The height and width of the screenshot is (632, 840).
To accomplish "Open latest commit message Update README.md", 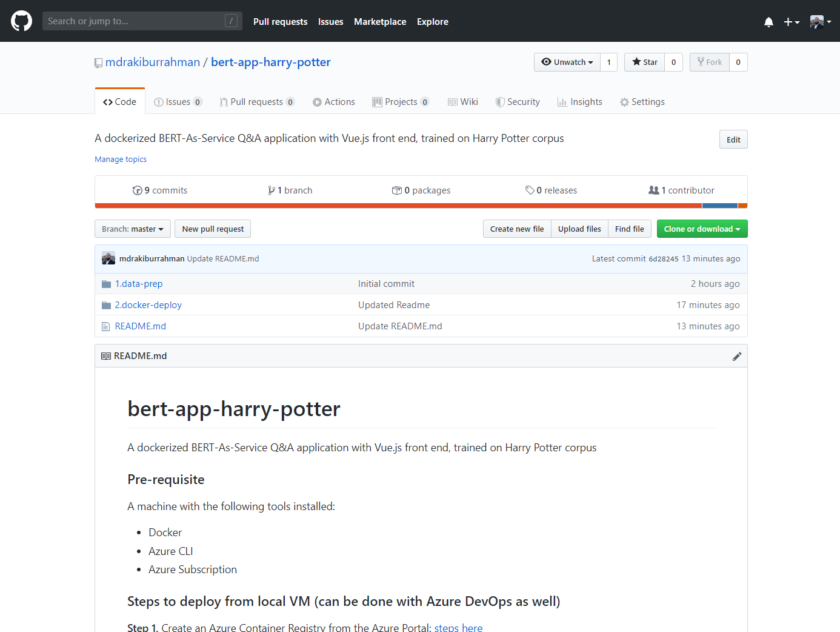I will tap(223, 258).
